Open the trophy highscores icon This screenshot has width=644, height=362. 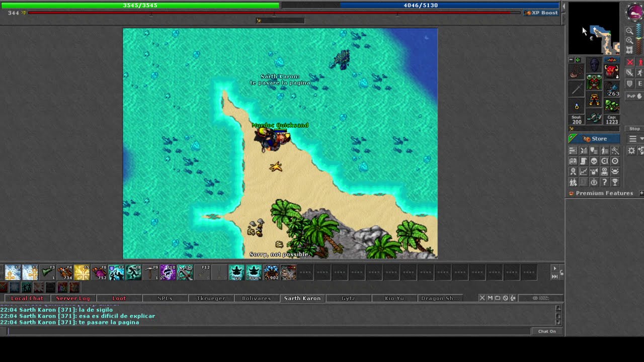tap(615, 182)
